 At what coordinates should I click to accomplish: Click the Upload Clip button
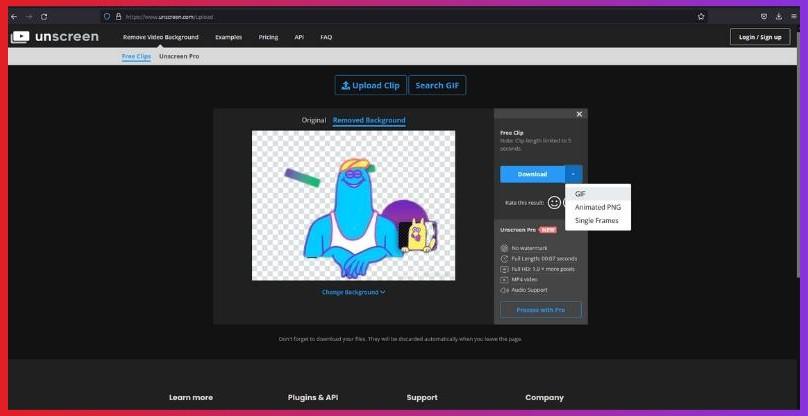pyautogui.click(x=370, y=86)
